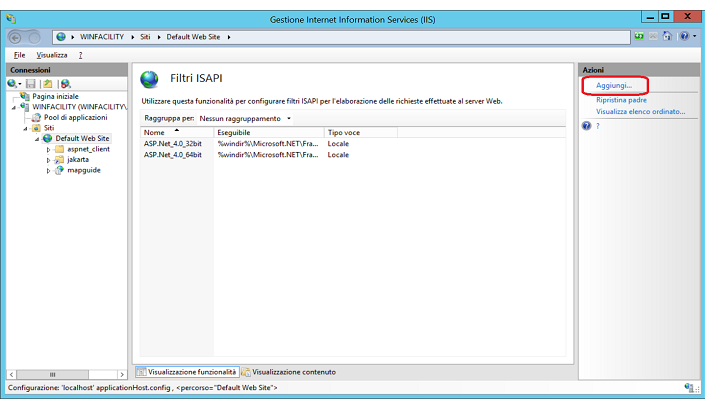Viewport: 705px width, 399px height.
Task: Select aspnet_client folder in tree
Action: (x=89, y=149)
